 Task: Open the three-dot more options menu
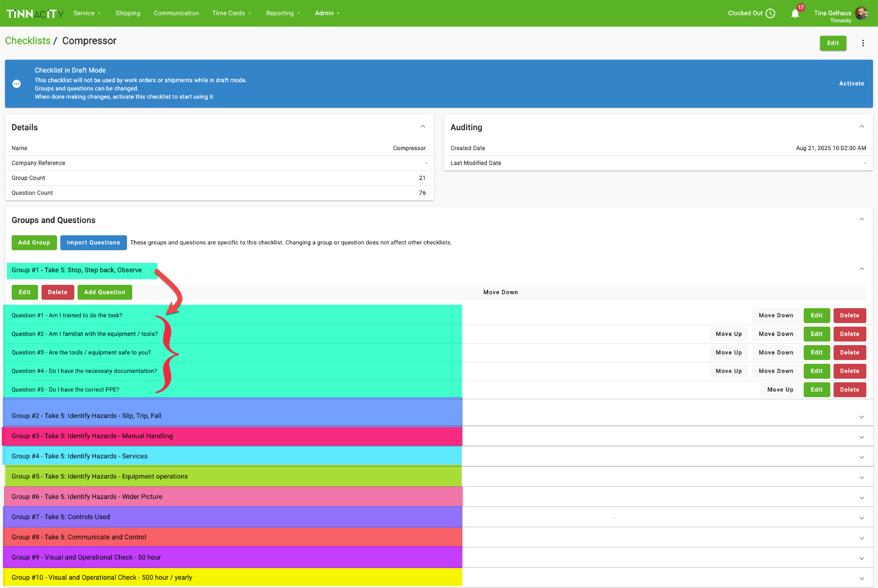click(x=863, y=43)
